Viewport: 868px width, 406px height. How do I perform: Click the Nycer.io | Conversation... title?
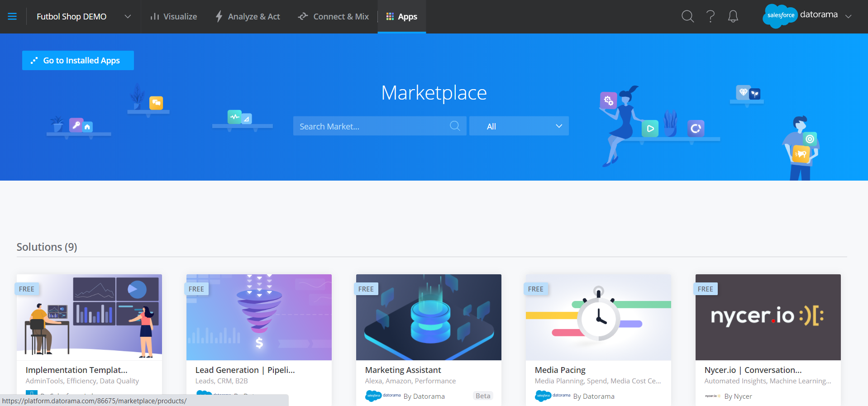753,370
